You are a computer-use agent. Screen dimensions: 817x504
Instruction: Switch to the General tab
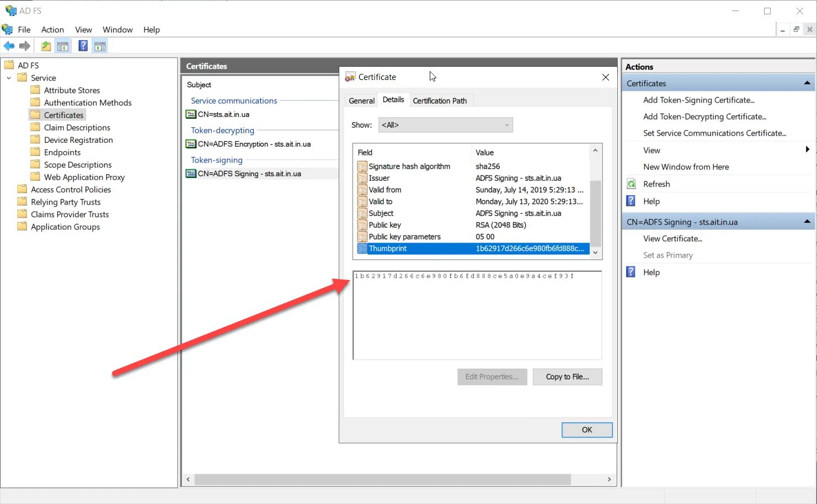pyautogui.click(x=361, y=100)
